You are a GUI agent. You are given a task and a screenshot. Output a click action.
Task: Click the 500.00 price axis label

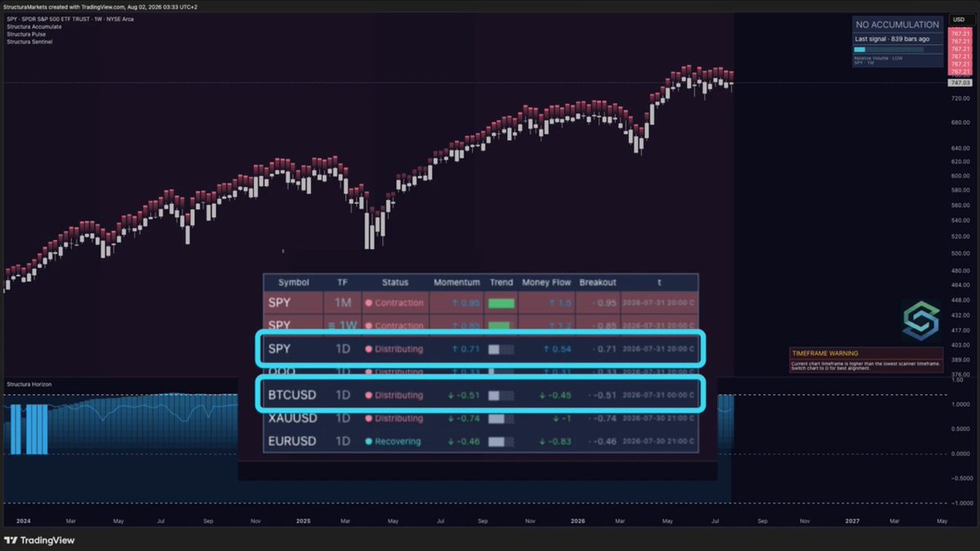960,253
